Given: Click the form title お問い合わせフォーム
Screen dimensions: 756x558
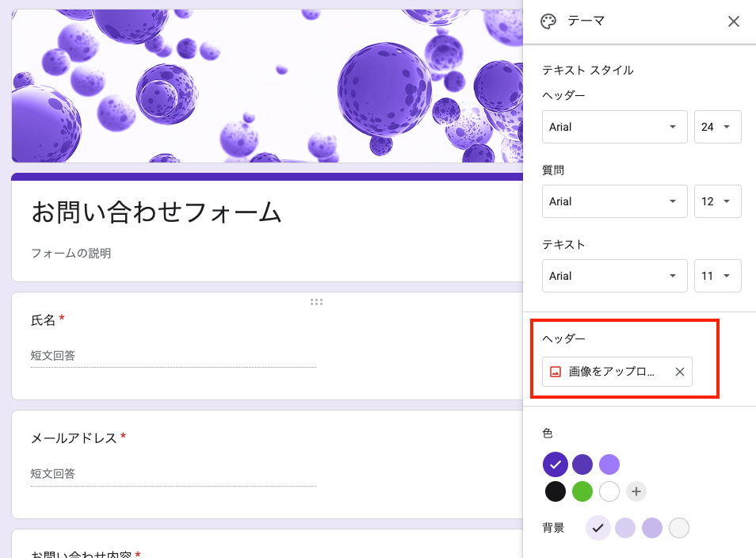Looking at the screenshot, I should tap(156, 212).
